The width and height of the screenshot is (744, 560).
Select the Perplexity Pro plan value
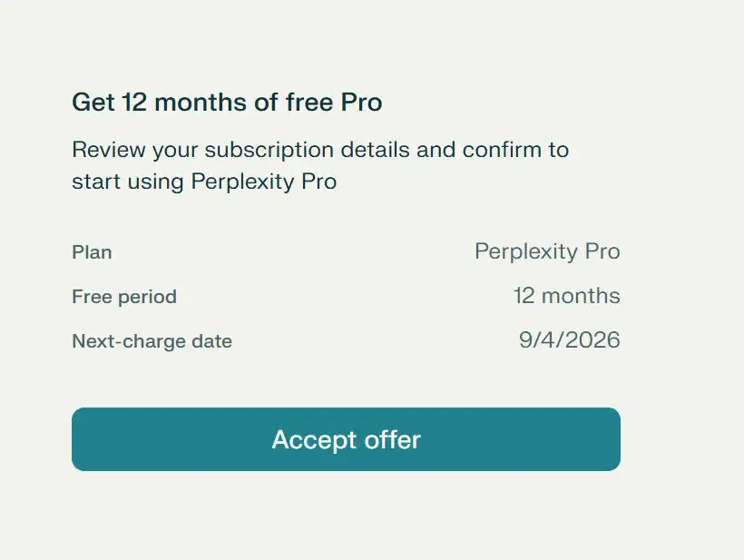coord(547,251)
